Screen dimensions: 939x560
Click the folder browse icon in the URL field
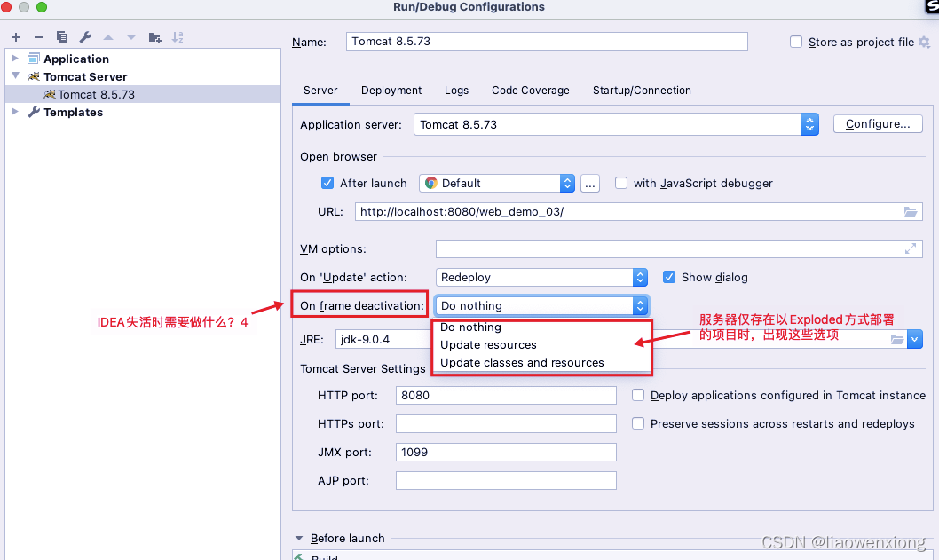point(911,211)
